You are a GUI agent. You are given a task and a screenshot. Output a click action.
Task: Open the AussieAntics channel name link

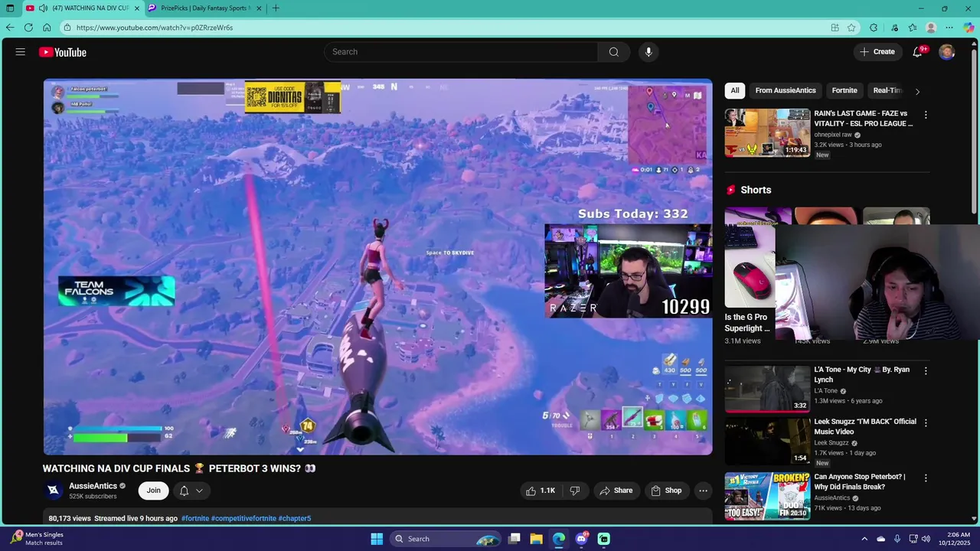coord(93,486)
